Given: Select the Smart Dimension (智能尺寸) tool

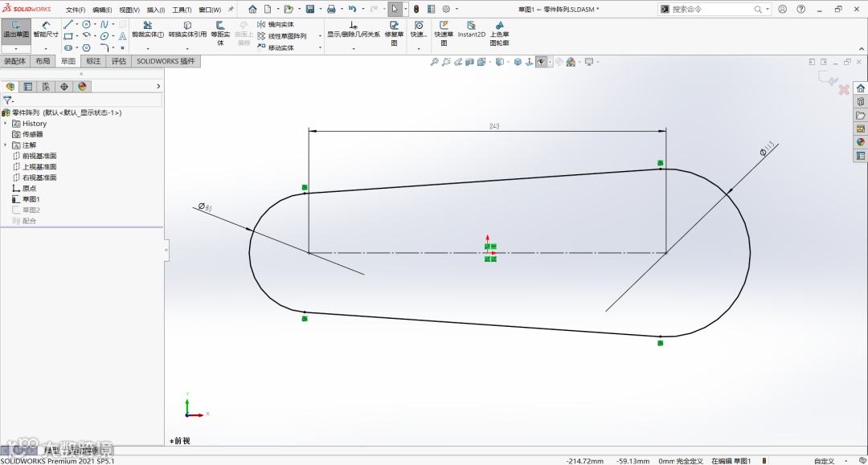Looking at the screenshot, I should coord(46,30).
